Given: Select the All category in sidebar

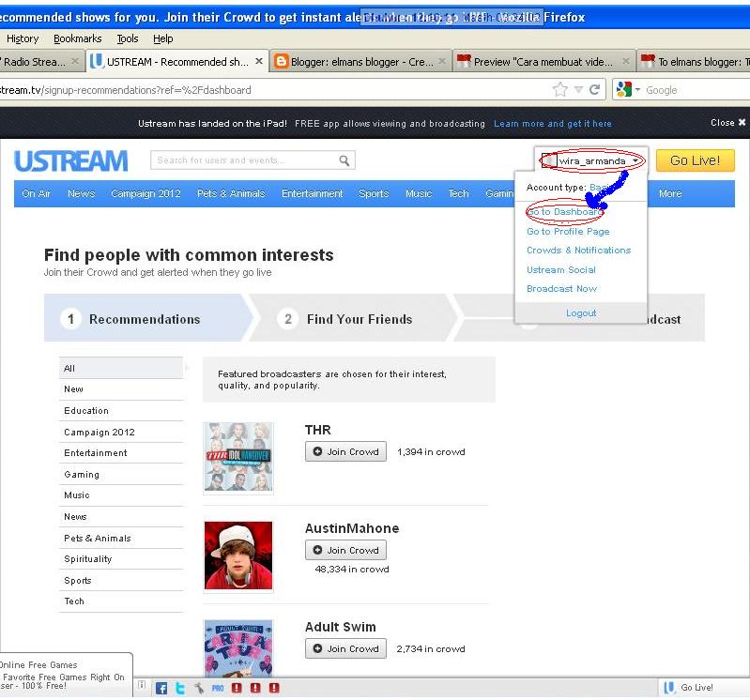Looking at the screenshot, I should [121, 368].
